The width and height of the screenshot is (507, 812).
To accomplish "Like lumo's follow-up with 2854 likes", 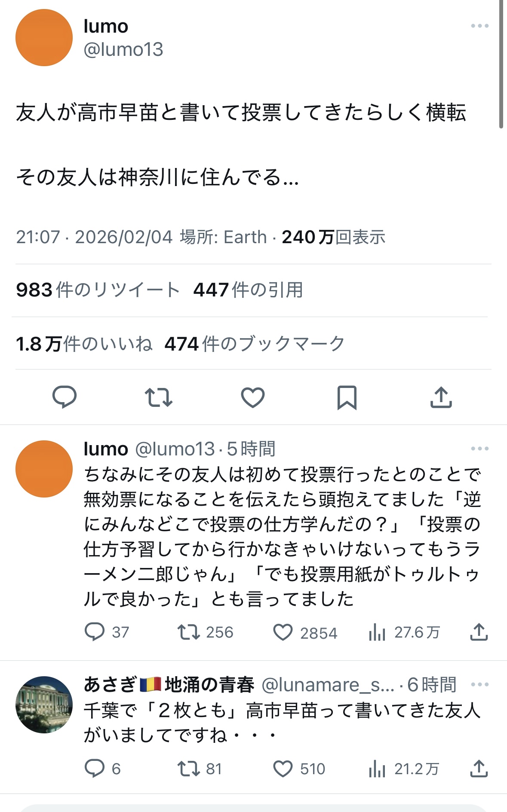I will click(283, 632).
